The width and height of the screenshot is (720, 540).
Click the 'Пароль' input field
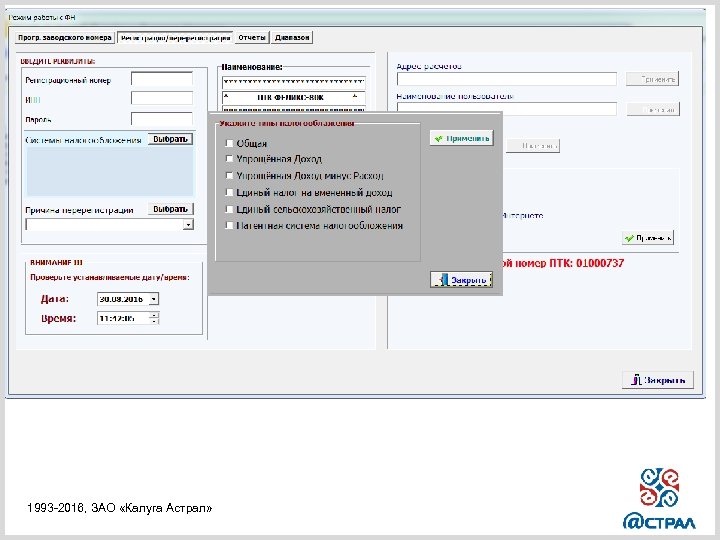click(162, 118)
